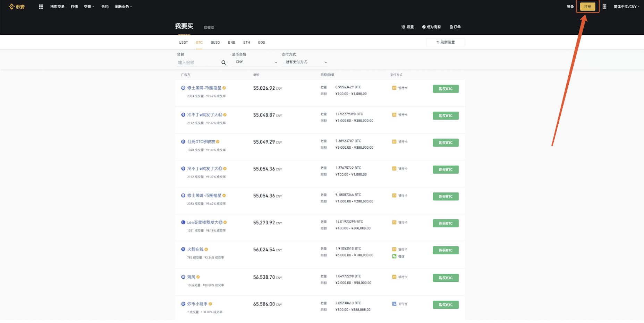The image size is (644, 323).
Task: Open advertiser 火箭在线 profile name
Action: click(x=195, y=249)
